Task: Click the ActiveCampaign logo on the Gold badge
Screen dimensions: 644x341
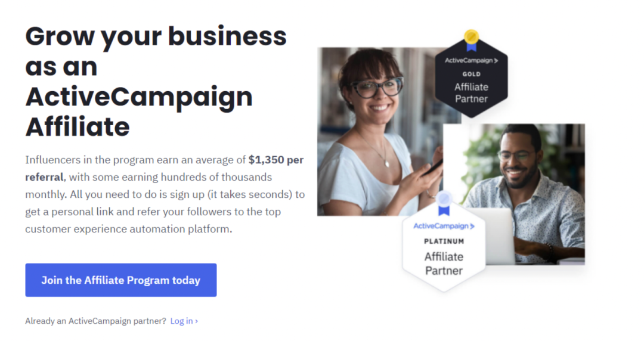Action: [x=471, y=60]
